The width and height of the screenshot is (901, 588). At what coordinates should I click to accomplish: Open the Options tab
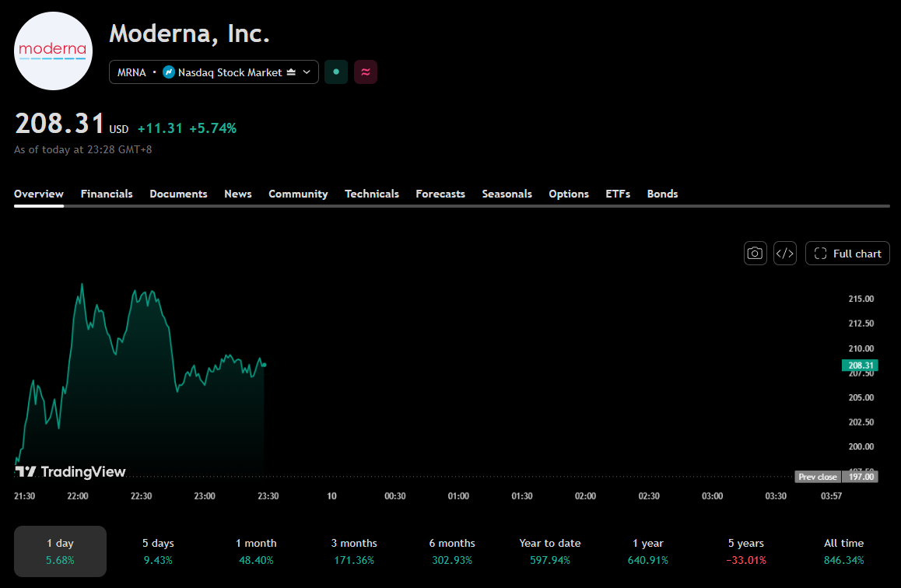pos(569,194)
